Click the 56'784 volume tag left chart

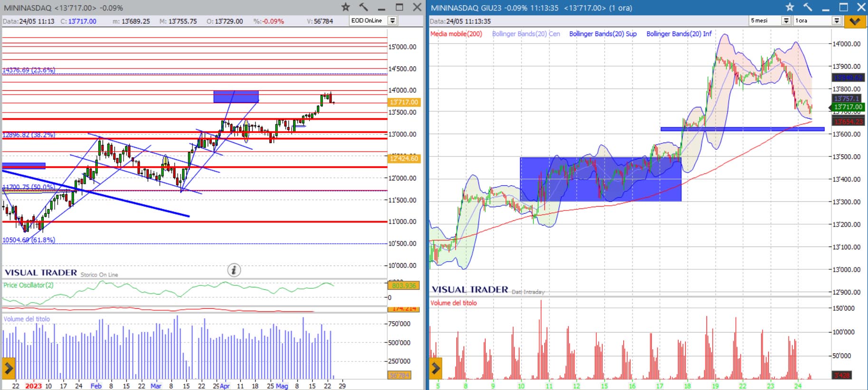(400, 375)
